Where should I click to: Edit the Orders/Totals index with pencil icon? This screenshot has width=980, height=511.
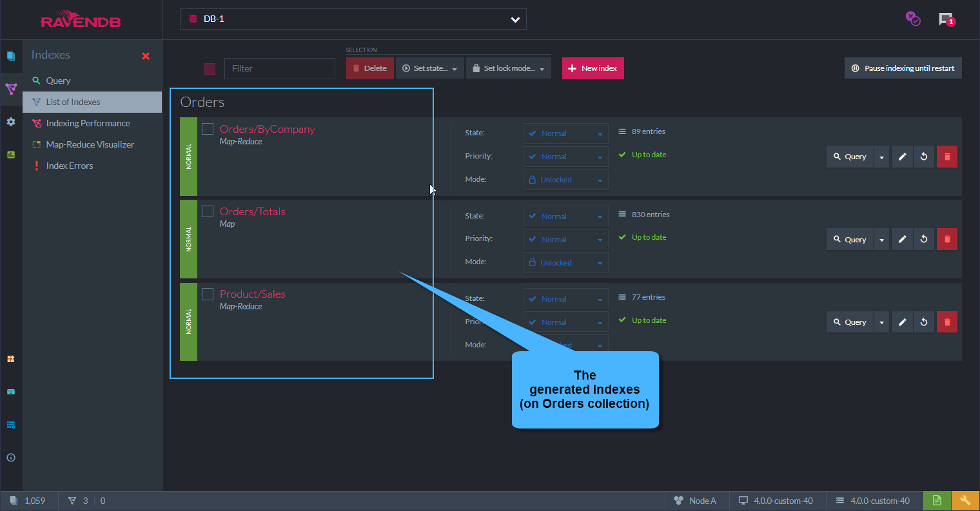(x=903, y=239)
